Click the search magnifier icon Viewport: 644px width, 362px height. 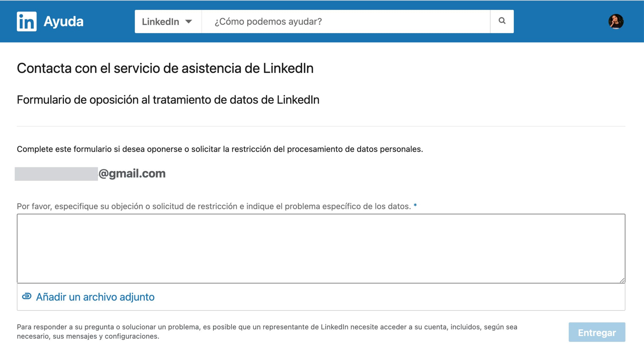coord(502,21)
